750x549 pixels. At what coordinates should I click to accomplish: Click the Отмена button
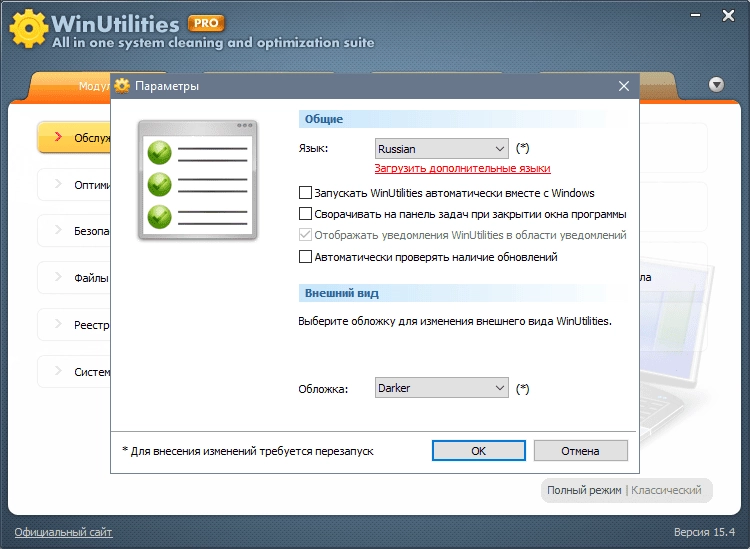580,450
